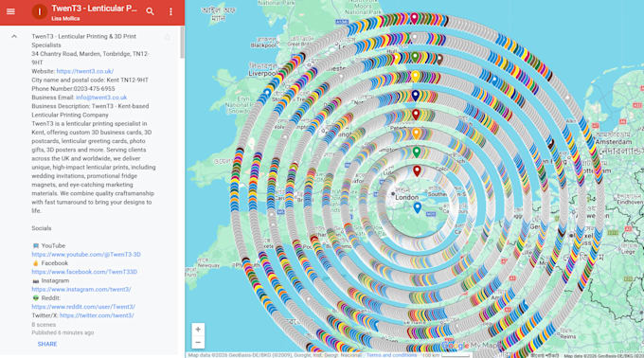The height and width of the screenshot is (358, 644).
Task: Open the instagram.com/twent3 link
Action: click(x=81, y=290)
